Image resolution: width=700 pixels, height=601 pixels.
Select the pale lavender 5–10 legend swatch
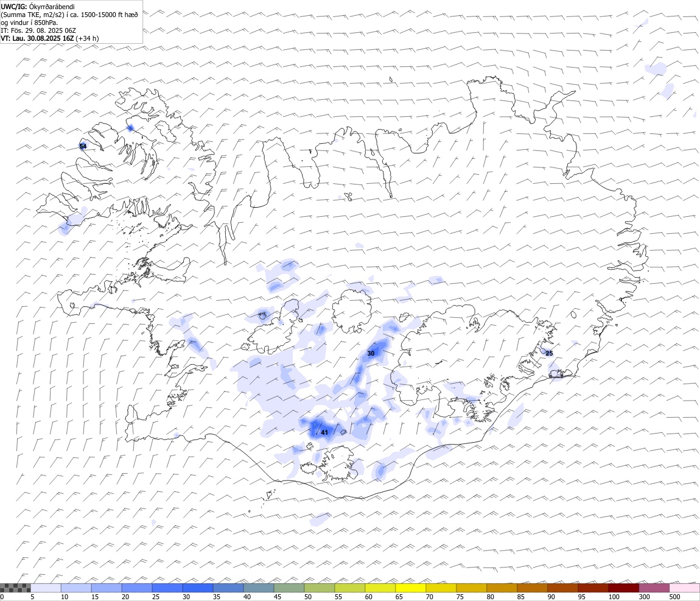pyautogui.click(x=46, y=588)
